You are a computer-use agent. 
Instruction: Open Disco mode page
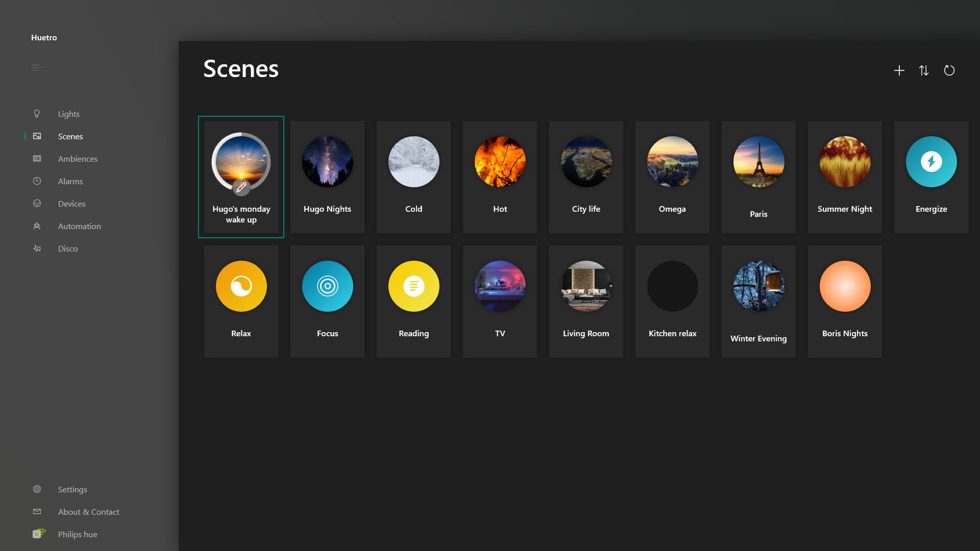67,248
